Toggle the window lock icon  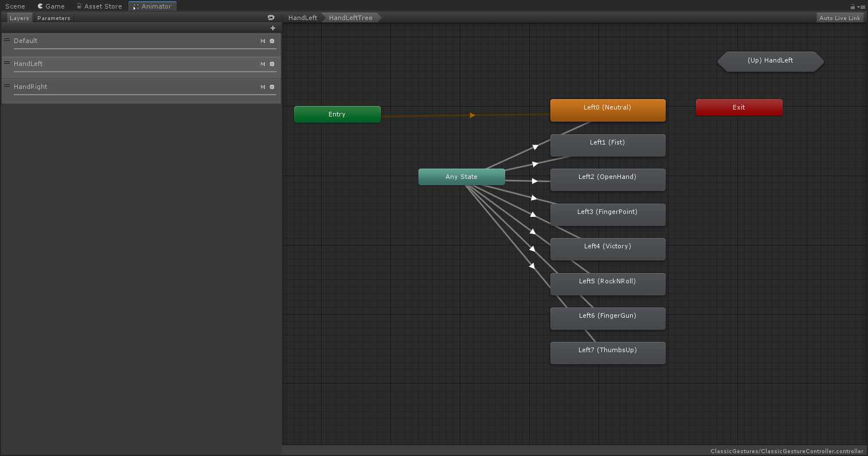point(853,6)
